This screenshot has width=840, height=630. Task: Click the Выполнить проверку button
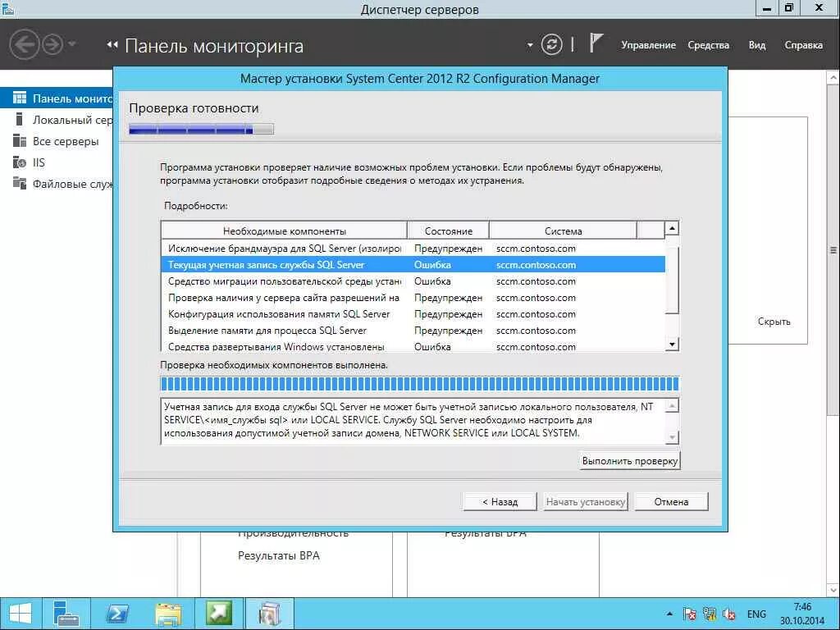click(630, 461)
